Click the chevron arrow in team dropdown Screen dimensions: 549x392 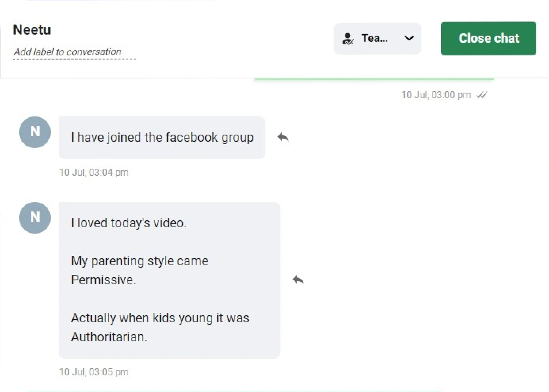(x=409, y=38)
